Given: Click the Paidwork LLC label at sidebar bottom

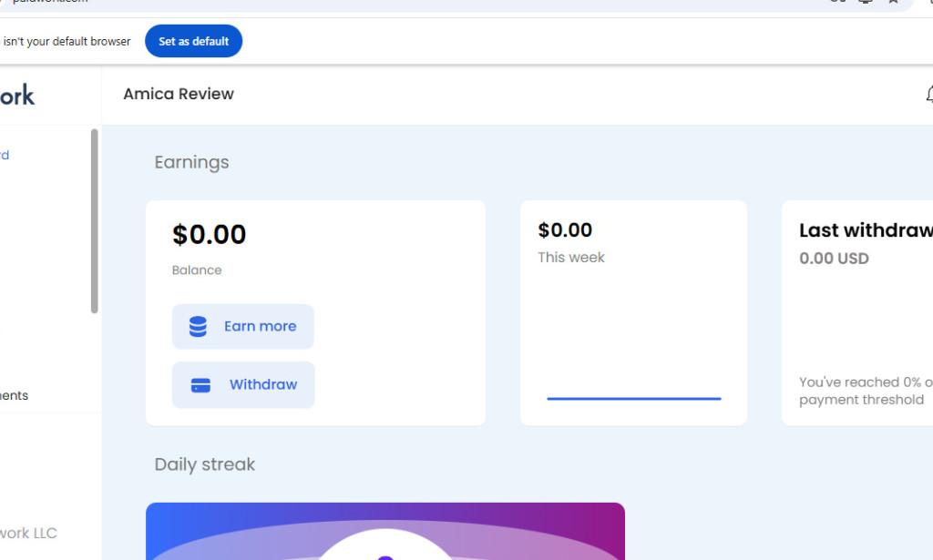Looking at the screenshot, I should pos(28,533).
